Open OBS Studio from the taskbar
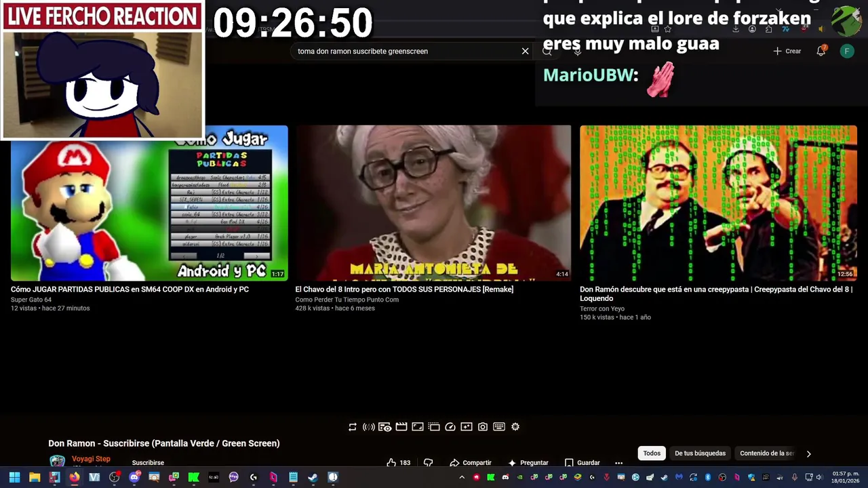 tap(115, 477)
